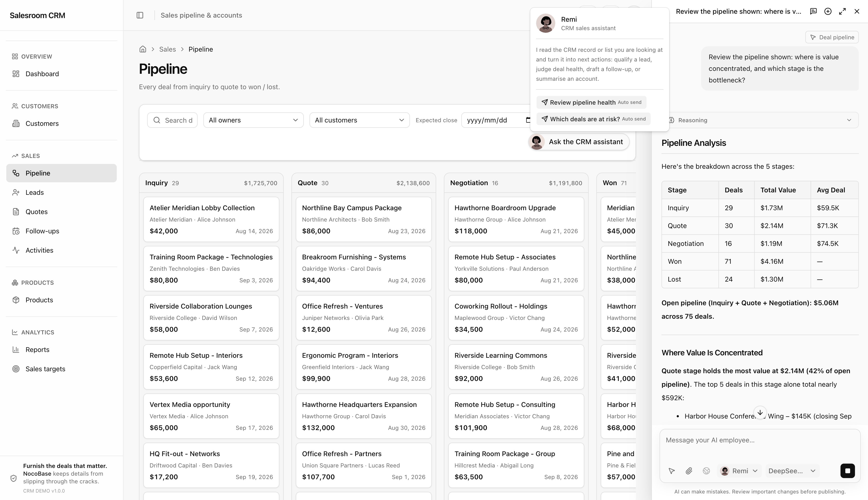Toggle the sidebar collapse icon in header
The width and height of the screenshot is (868, 500).
(x=140, y=15)
